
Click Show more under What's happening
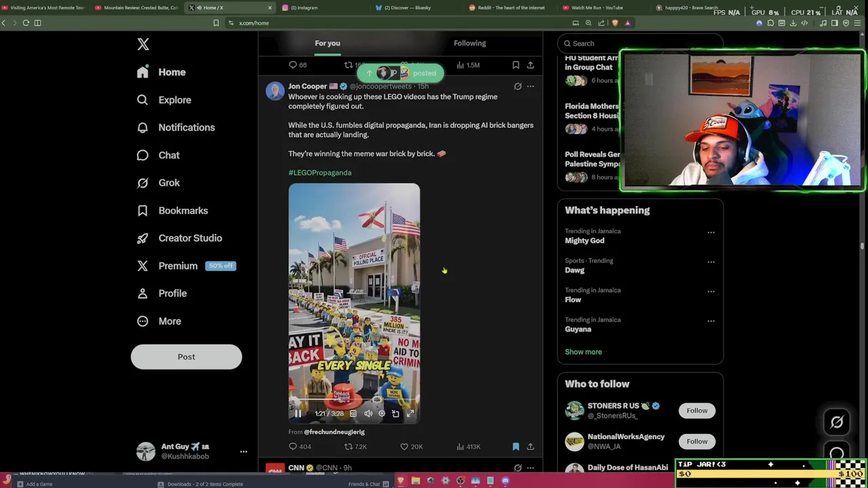(x=583, y=352)
